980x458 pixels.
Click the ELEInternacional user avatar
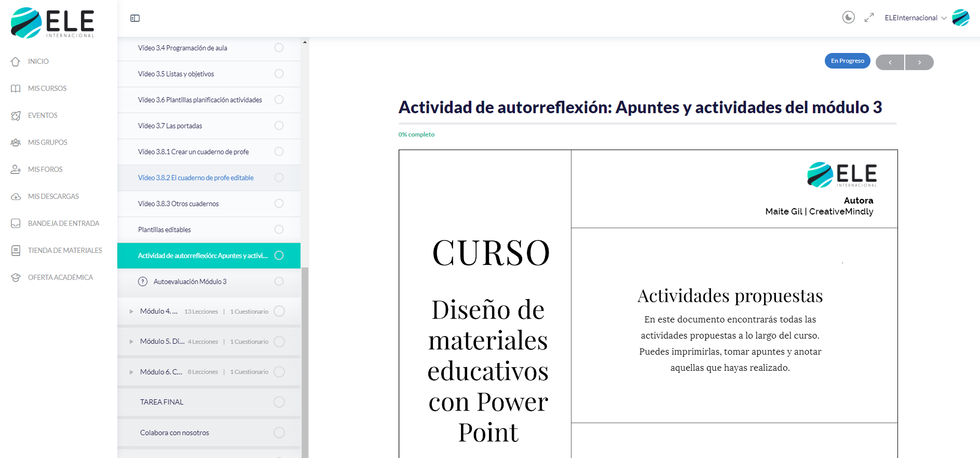960,18
